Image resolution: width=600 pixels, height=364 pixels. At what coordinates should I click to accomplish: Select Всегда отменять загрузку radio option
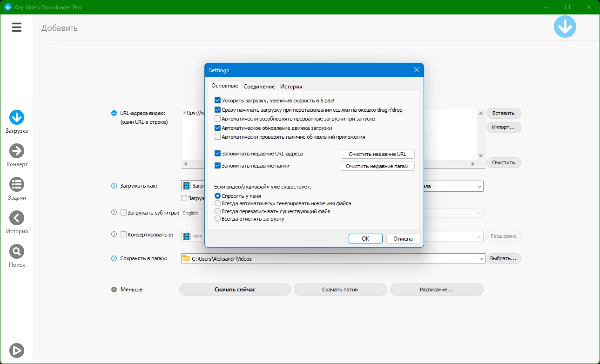[218, 219]
